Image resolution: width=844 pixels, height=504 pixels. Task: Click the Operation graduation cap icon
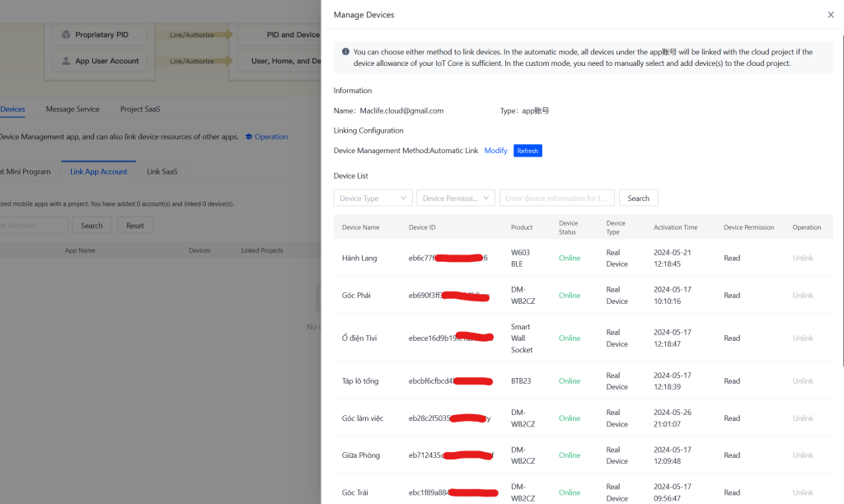[249, 137]
